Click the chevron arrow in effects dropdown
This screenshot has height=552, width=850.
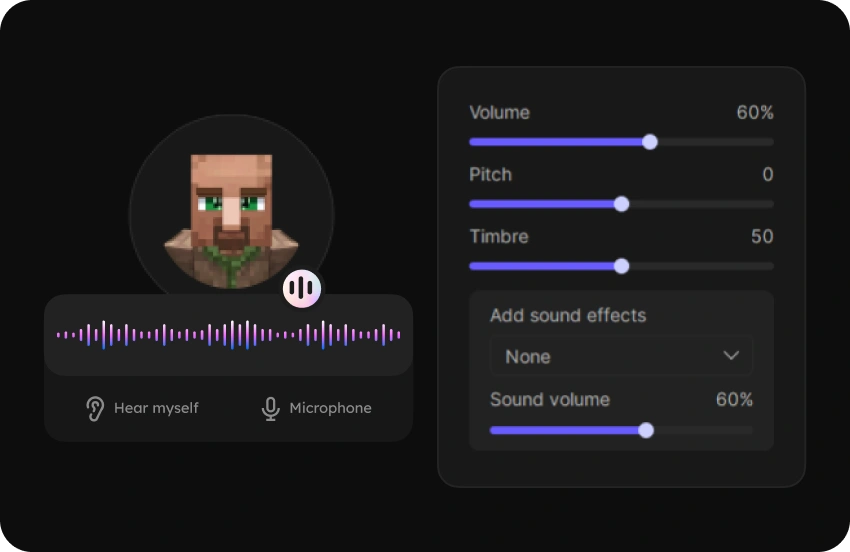731,356
